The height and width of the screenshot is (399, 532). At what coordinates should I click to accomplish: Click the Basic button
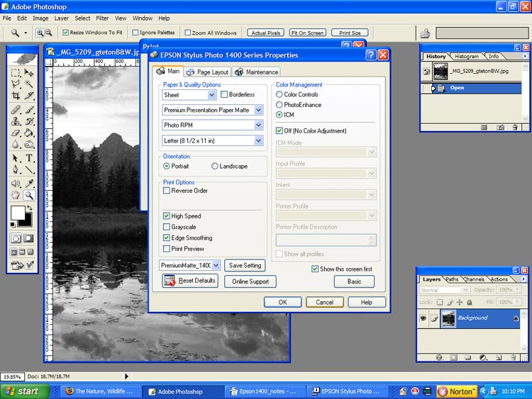pos(354,281)
